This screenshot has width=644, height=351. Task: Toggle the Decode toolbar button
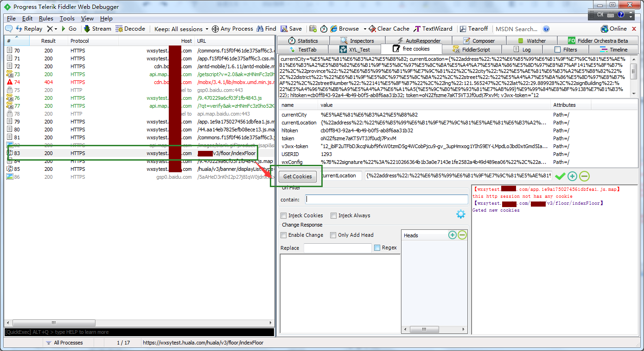[130, 29]
